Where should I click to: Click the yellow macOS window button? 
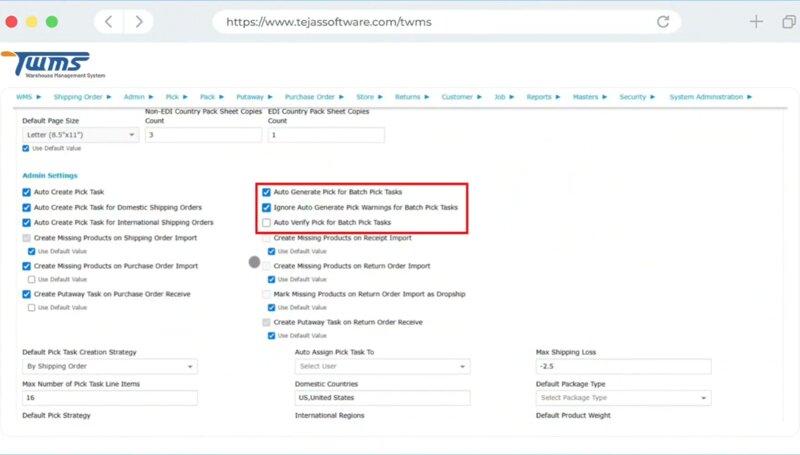point(31,21)
